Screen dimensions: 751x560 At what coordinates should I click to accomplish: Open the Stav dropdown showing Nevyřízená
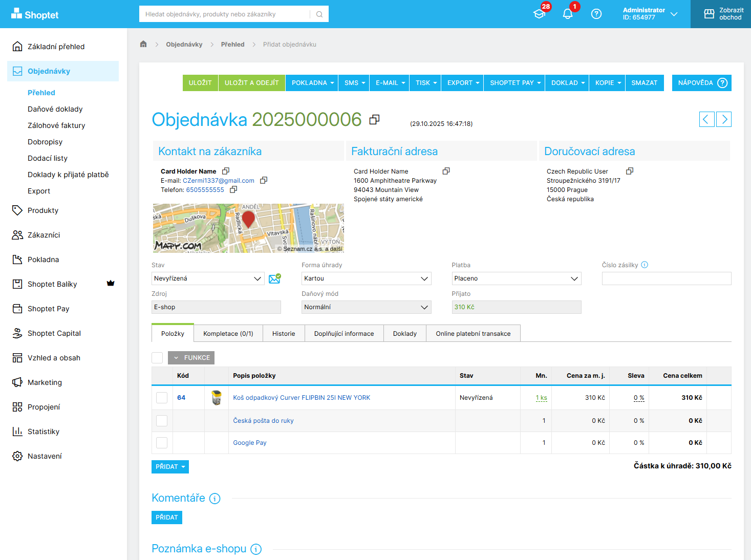tap(208, 278)
